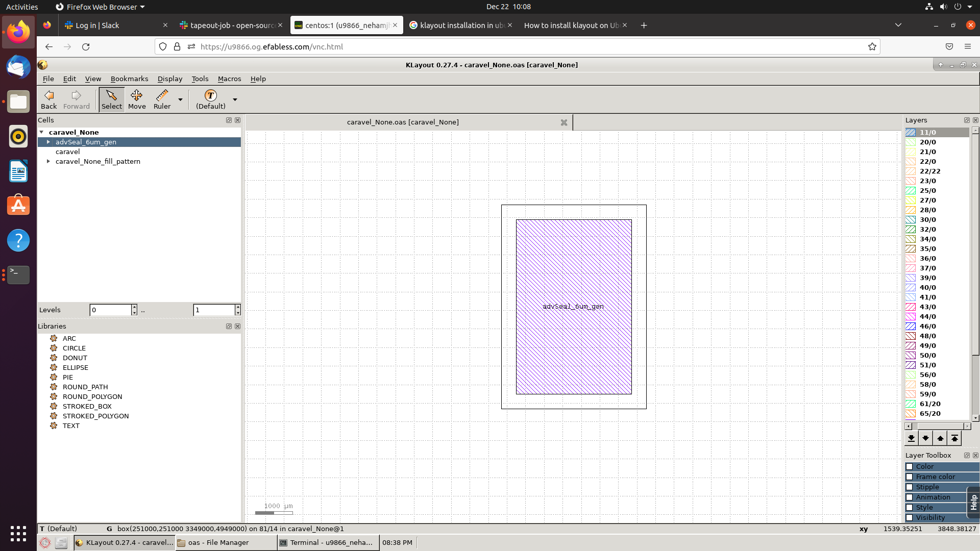980x551 pixels.
Task: Enable the Color option in Layer Toolbox
Action: click(911, 466)
